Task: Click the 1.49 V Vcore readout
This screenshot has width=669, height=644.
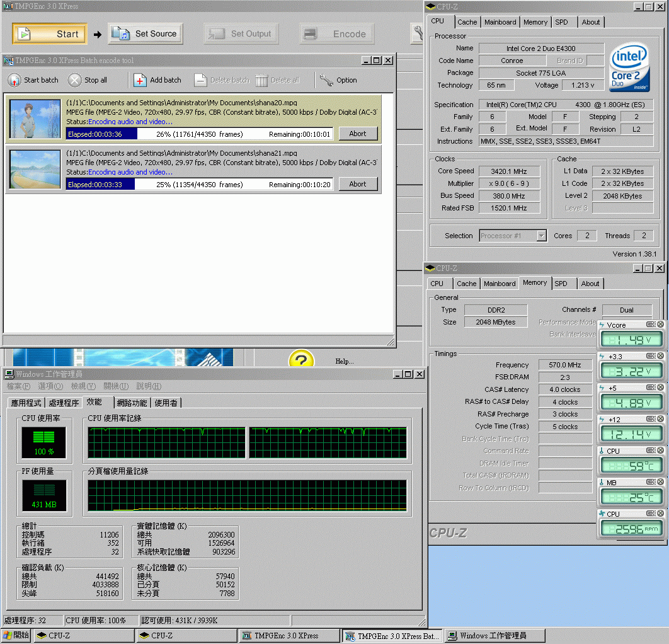Action: click(631, 340)
